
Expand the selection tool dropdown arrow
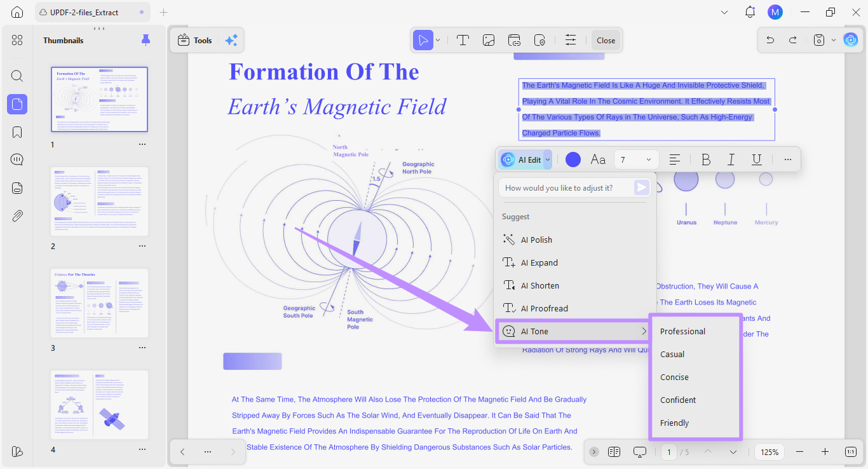[x=438, y=40]
